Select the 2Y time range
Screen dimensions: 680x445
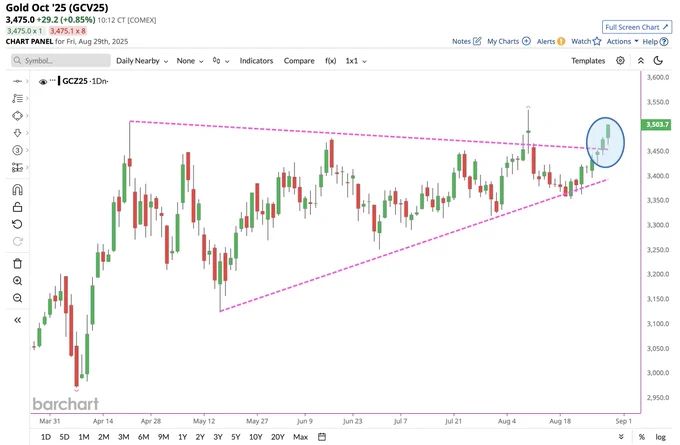click(200, 437)
